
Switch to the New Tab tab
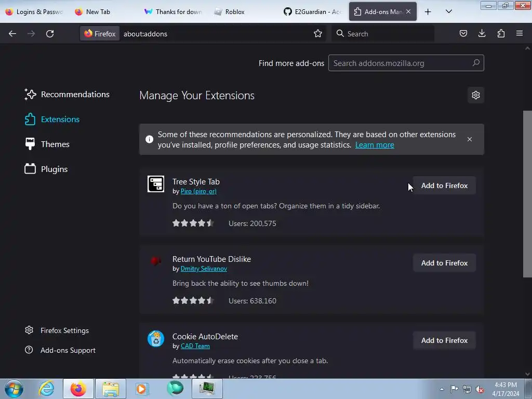coord(103,12)
